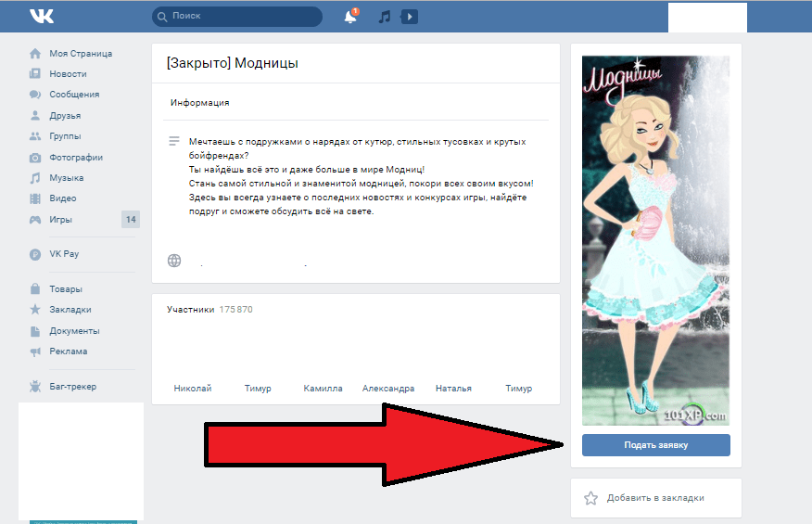Click the star icon beside Добавить в закладки
812x524 pixels.
[x=590, y=498]
